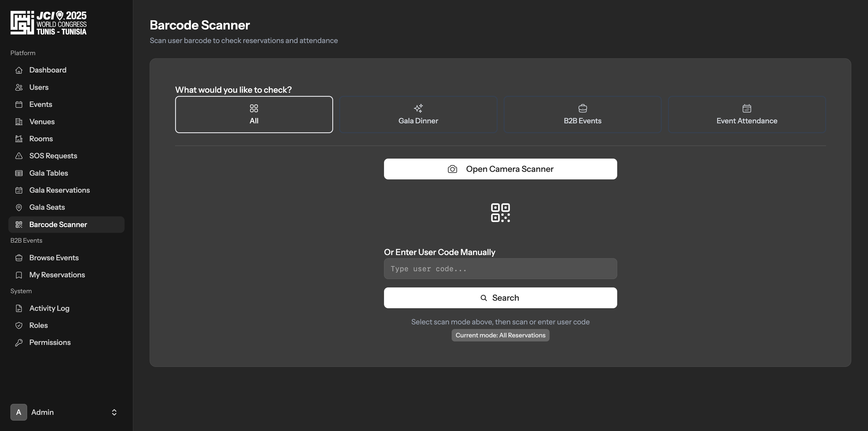Select the All scan mode
The width and height of the screenshot is (868, 431).
click(254, 115)
